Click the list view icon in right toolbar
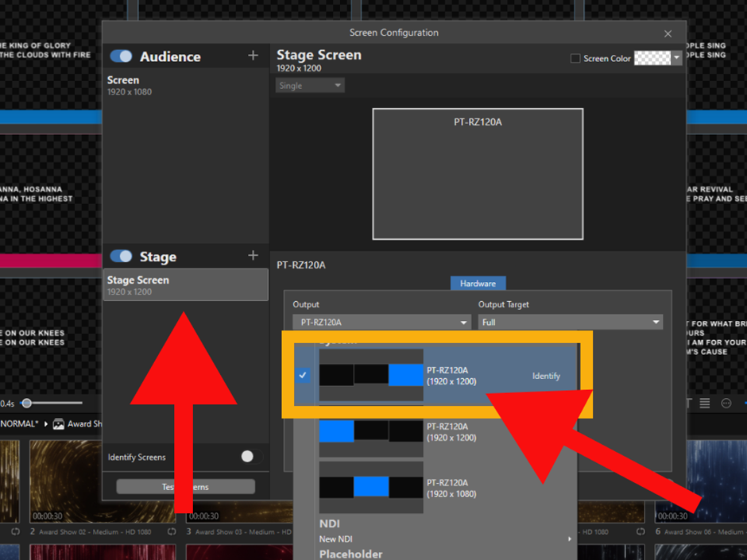Image resolution: width=747 pixels, height=560 pixels. coord(705,404)
